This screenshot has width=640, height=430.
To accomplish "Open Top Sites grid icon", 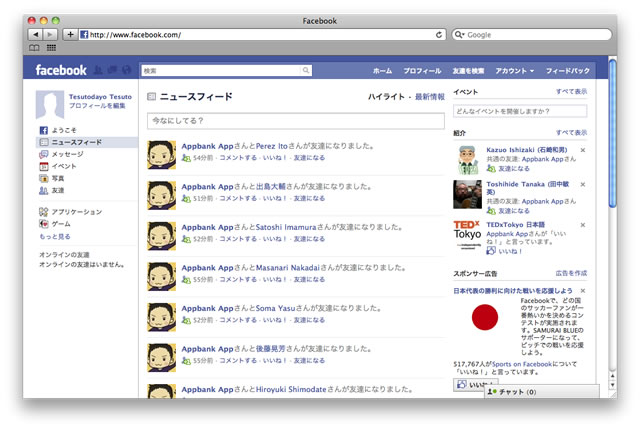I will coord(51,48).
